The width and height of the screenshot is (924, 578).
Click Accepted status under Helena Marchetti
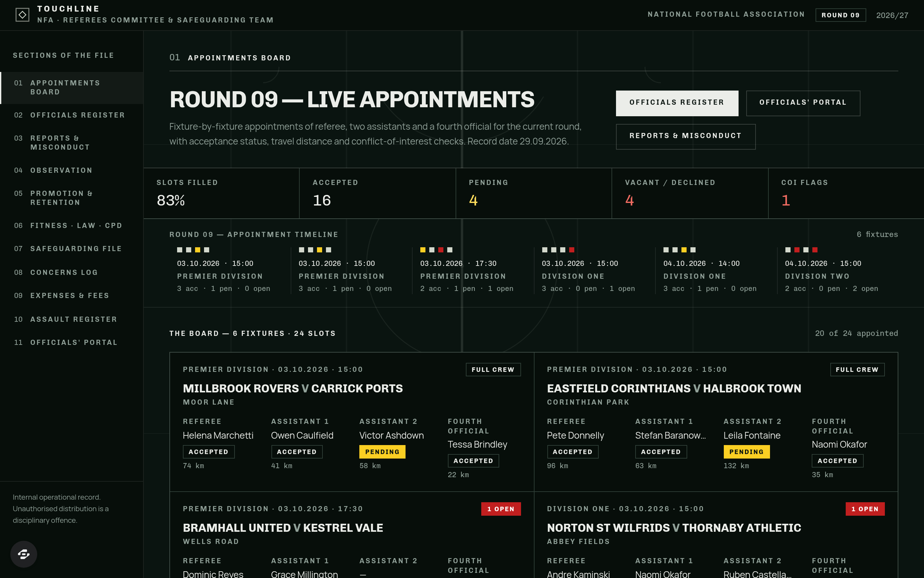coord(209,452)
